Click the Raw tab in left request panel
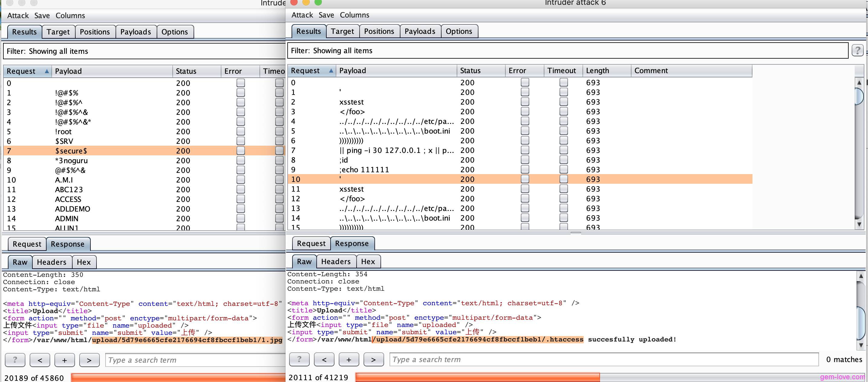Screen dimensions: 868x382 pos(19,261)
